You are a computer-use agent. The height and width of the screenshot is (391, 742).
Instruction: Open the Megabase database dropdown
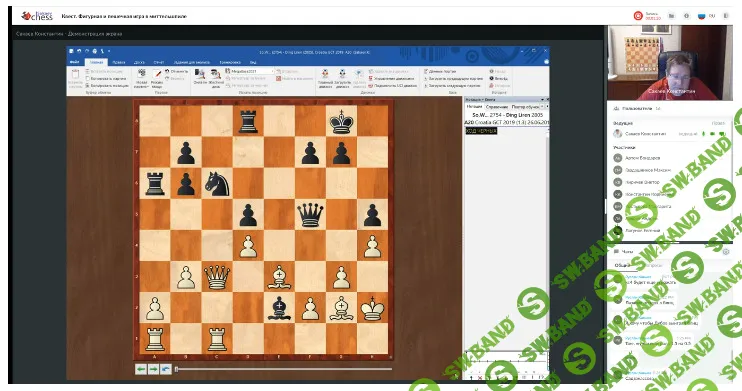point(249,71)
